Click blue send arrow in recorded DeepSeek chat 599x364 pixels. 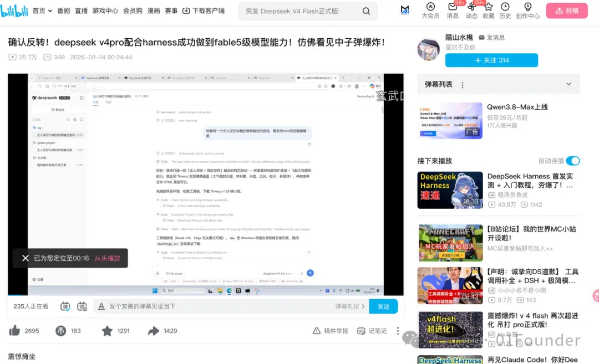click(x=310, y=273)
